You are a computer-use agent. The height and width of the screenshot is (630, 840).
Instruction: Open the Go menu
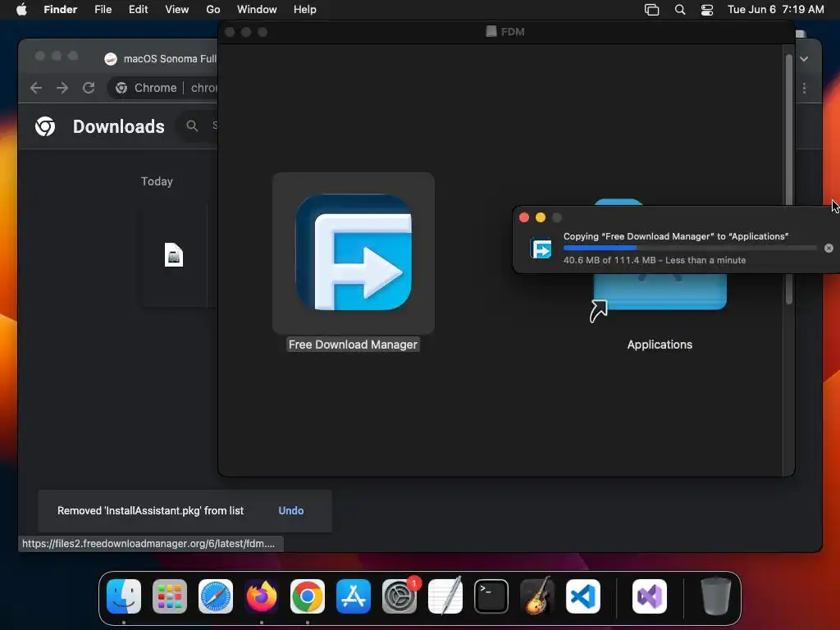213,10
